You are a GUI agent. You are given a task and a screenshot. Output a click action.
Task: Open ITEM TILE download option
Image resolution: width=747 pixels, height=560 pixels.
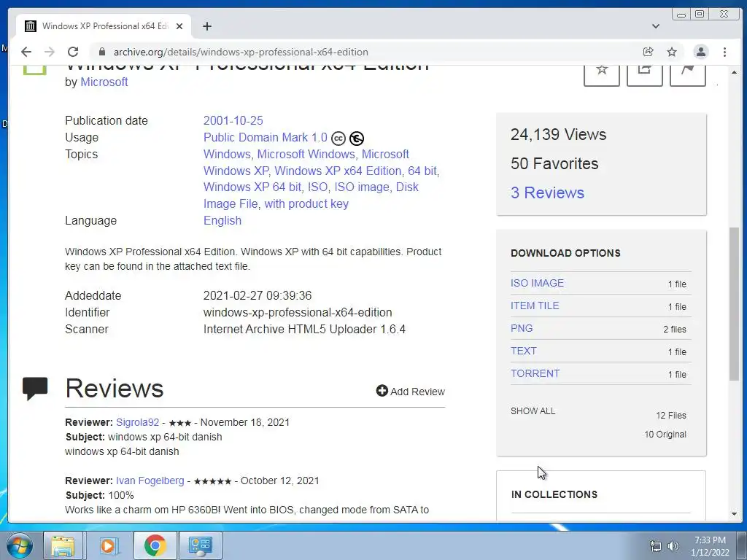click(x=535, y=306)
